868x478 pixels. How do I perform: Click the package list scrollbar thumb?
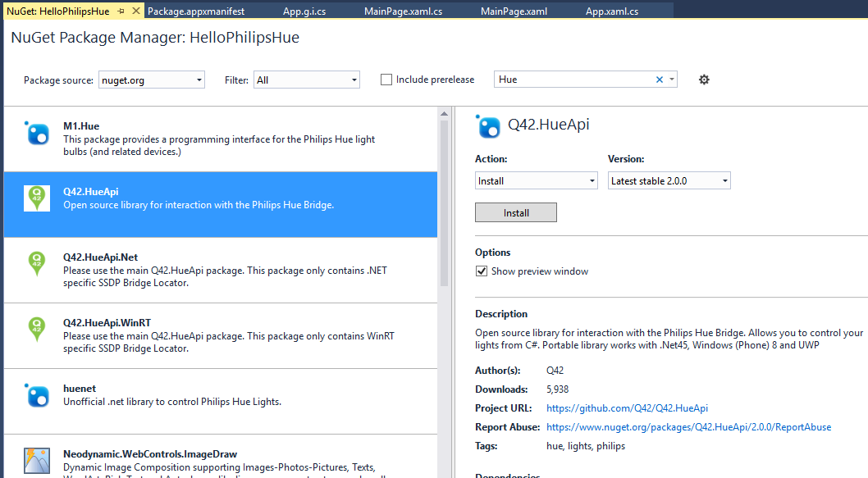pyautogui.click(x=444, y=203)
